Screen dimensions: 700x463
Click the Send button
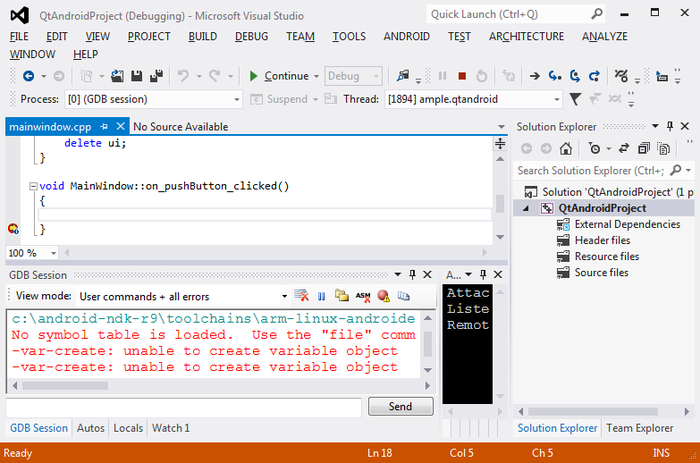pyautogui.click(x=400, y=406)
